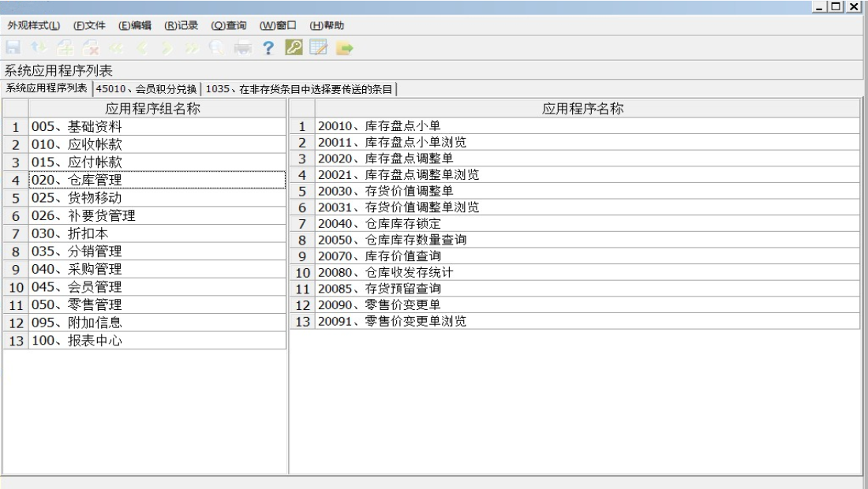Viewport: 868px width, 489px height.
Task: Open the (Q)查询 menu
Action: (228, 25)
